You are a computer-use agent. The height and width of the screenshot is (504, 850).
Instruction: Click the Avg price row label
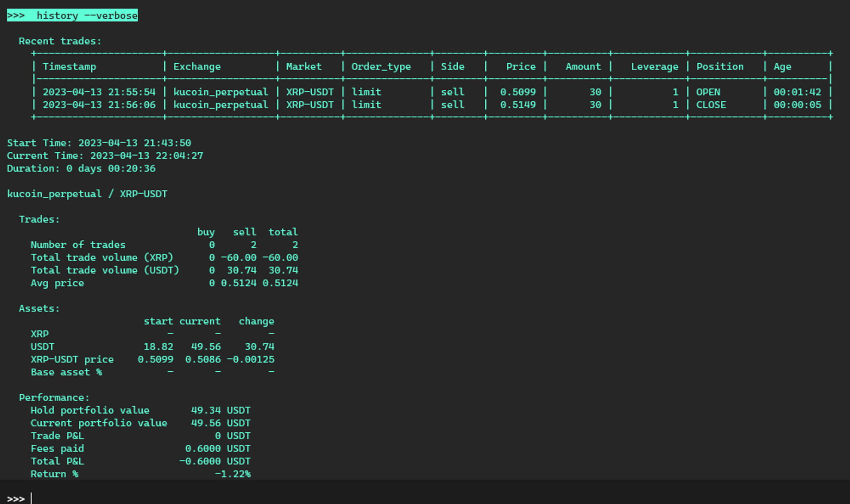57,283
